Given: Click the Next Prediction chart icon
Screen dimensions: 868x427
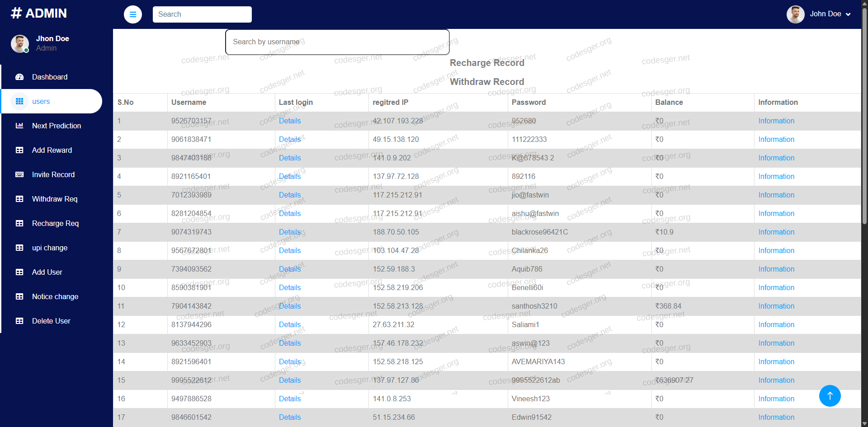Looking at the screenshot, I should [x=19, y=126].
